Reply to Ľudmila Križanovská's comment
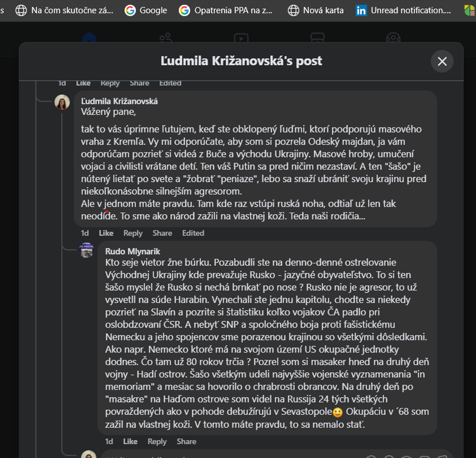Viewport: 476px width, 458px height. (x=132, y=233)
